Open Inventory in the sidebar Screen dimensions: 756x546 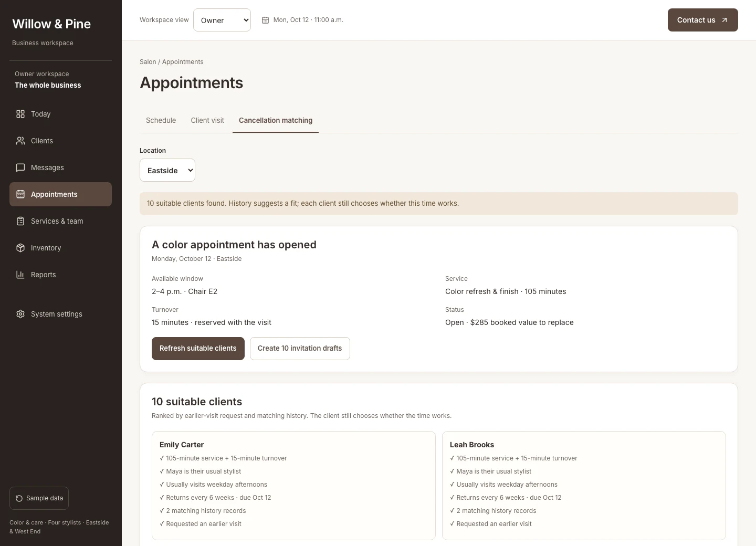click(x=60, y=248)
